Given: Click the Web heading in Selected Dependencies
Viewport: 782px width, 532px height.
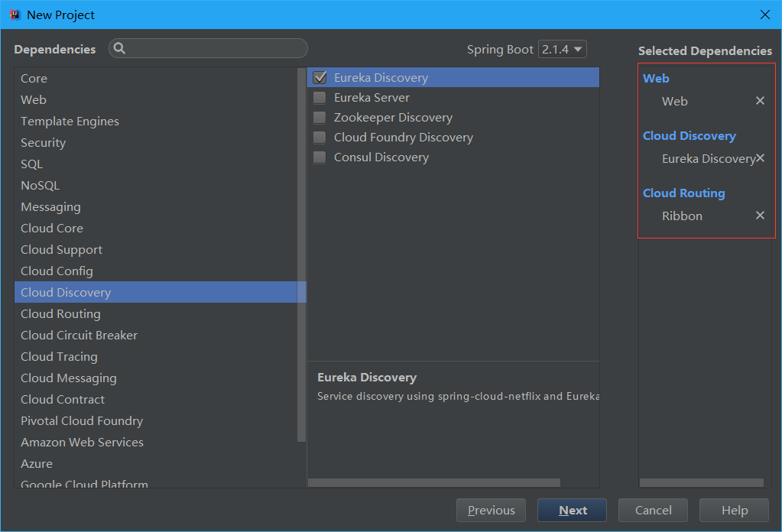Looking at the screenshot, I should [656, 78].
